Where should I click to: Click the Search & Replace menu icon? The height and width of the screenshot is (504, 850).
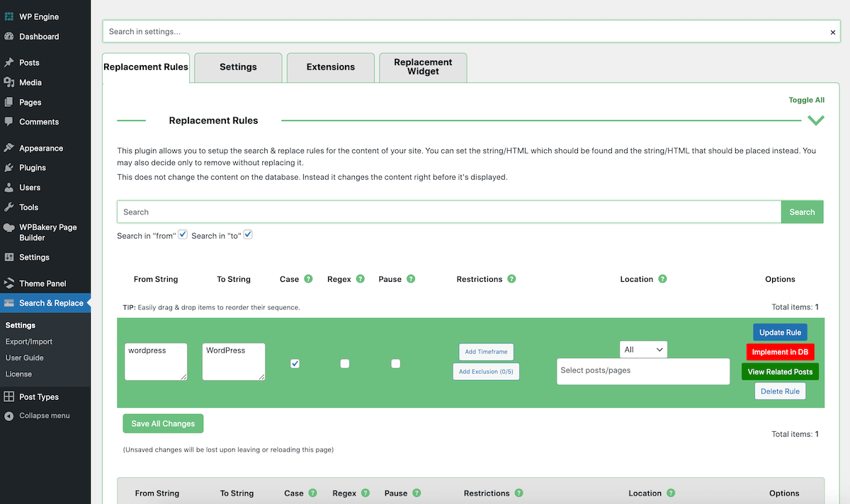pyautogui.click(x=8, y=303)
